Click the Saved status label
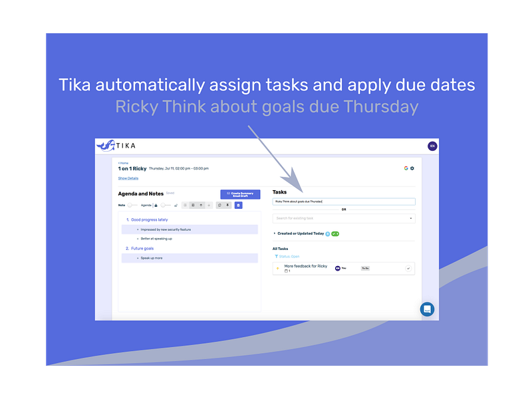This screenshot has height=399, width=532. [170, 193]
